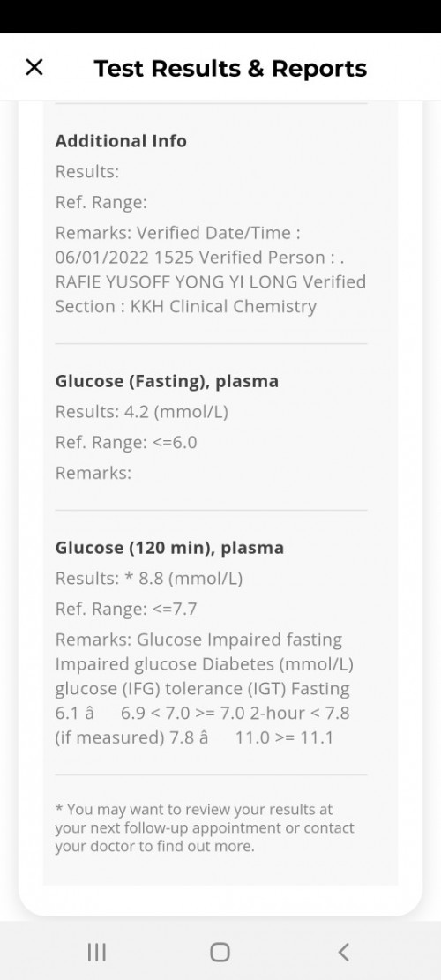Screen dimensions: 441x980
Task: Tap the Android back arrow
Action: click(x=343, y=952)
